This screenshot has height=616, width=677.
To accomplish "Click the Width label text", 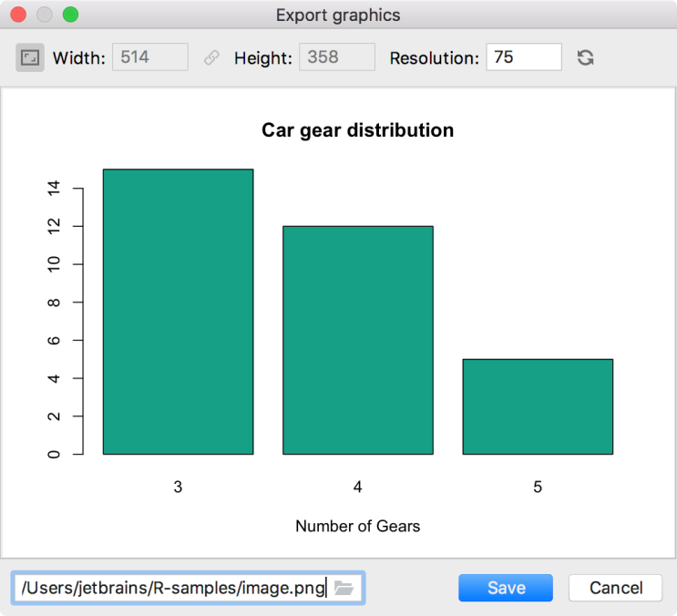I will [79, 57].
